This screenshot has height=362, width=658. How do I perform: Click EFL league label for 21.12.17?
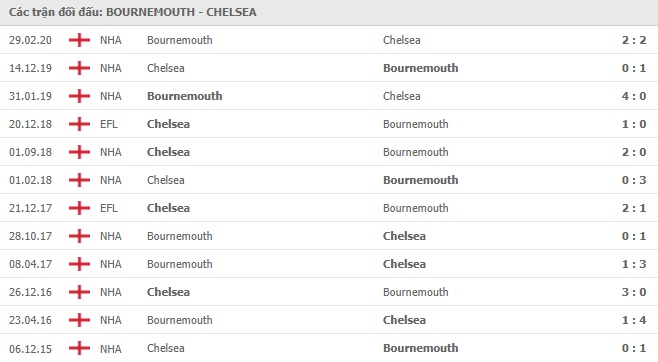pos(109,208)
